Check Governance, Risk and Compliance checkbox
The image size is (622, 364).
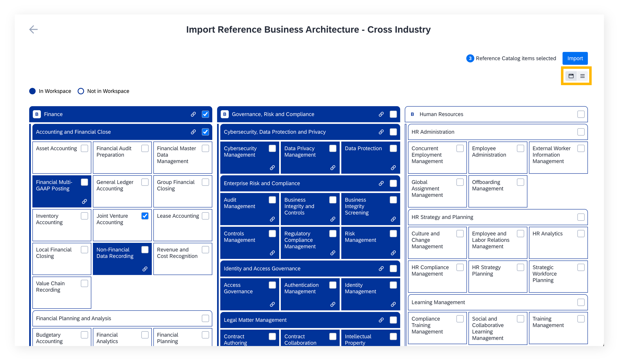393,114
